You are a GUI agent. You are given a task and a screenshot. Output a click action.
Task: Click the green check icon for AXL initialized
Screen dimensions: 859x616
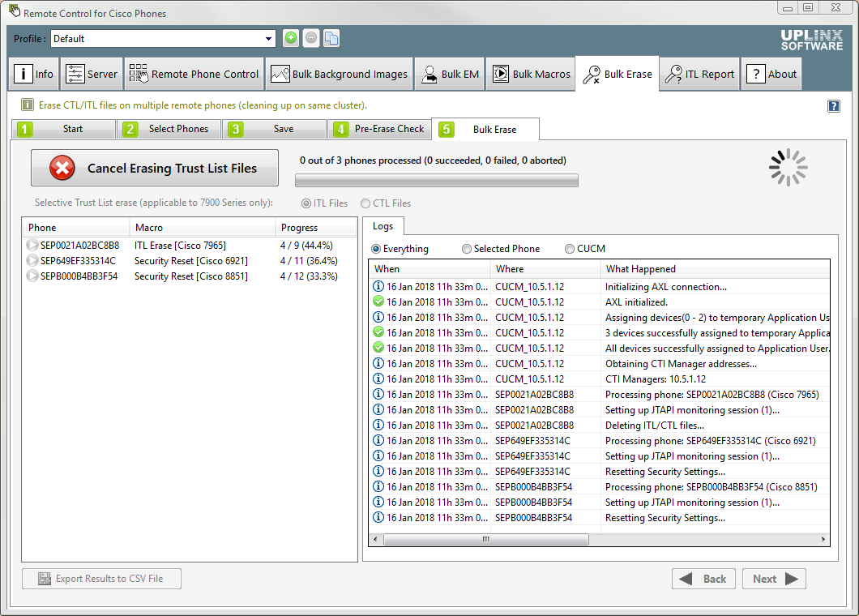point(378,302)
